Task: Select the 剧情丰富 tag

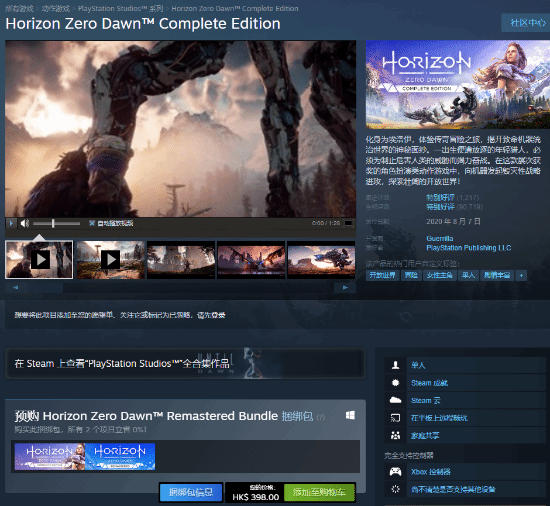Action: click(x=497, y=275)
